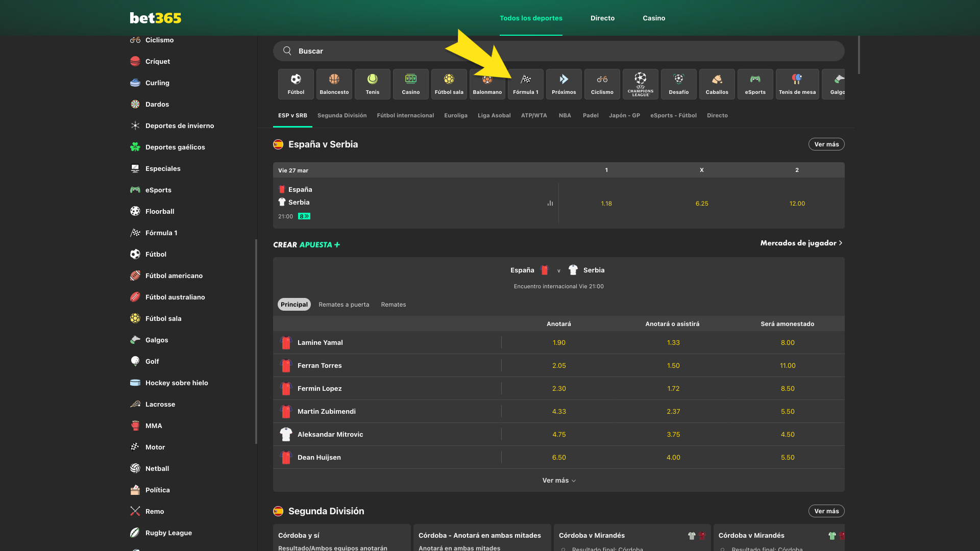Click the search magnifier icon
980x551 pixels.
point(287,51)
